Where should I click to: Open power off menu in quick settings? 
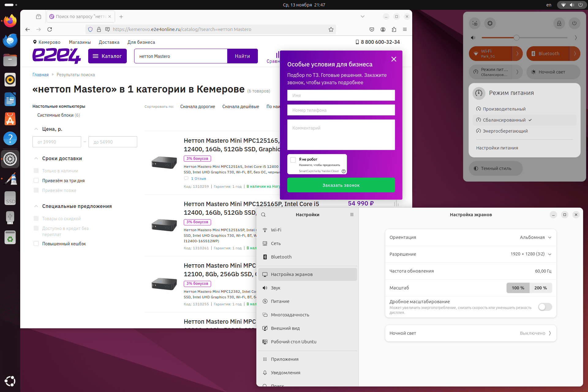click(575, 23)
